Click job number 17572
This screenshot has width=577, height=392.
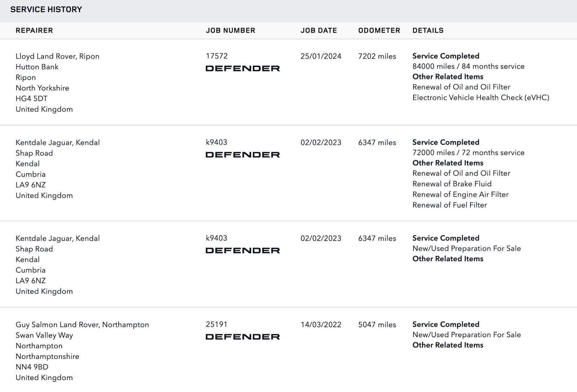pos(217,56)
